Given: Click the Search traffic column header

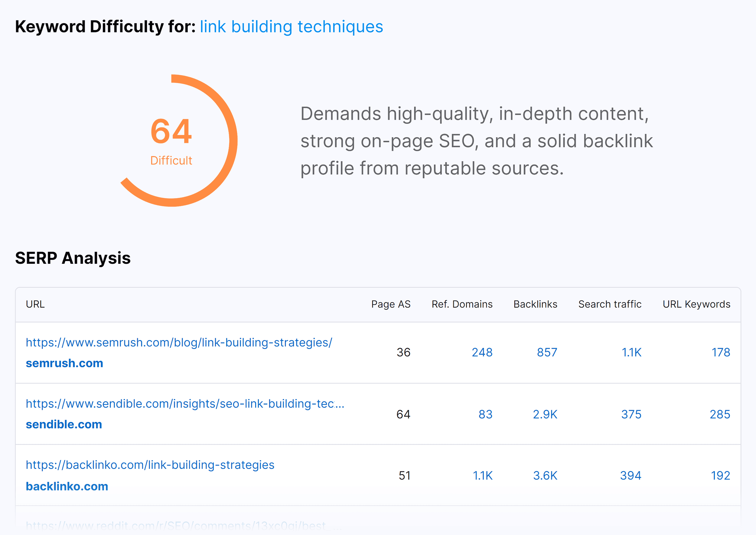Looking at the screenshot, I should 610,304.
